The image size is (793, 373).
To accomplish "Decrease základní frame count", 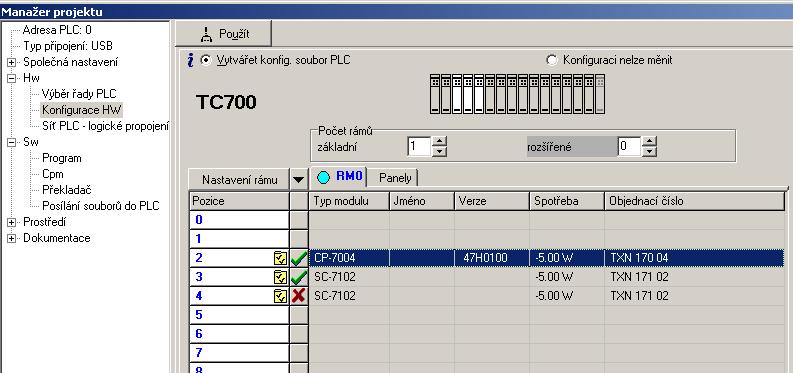I will pos(440,151).
